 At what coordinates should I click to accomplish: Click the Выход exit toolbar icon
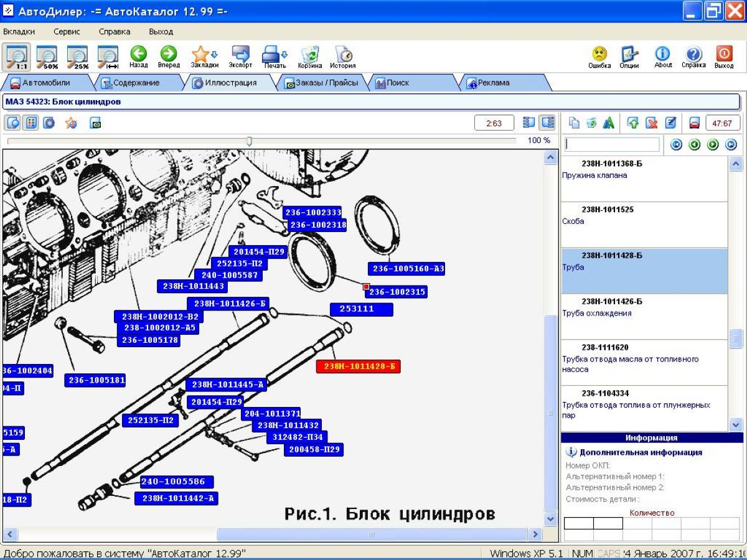pyautogui.click(x=724, y=57)
